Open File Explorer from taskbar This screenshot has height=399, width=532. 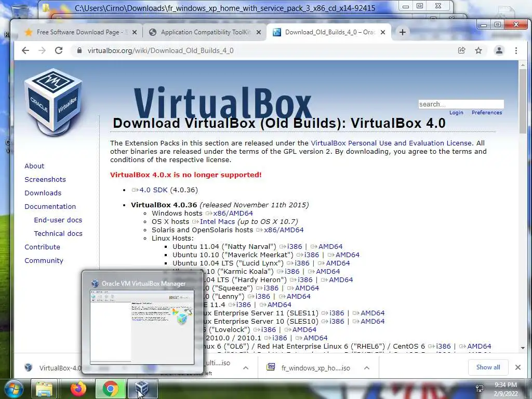pyautogui.click(x=44, y=389)
